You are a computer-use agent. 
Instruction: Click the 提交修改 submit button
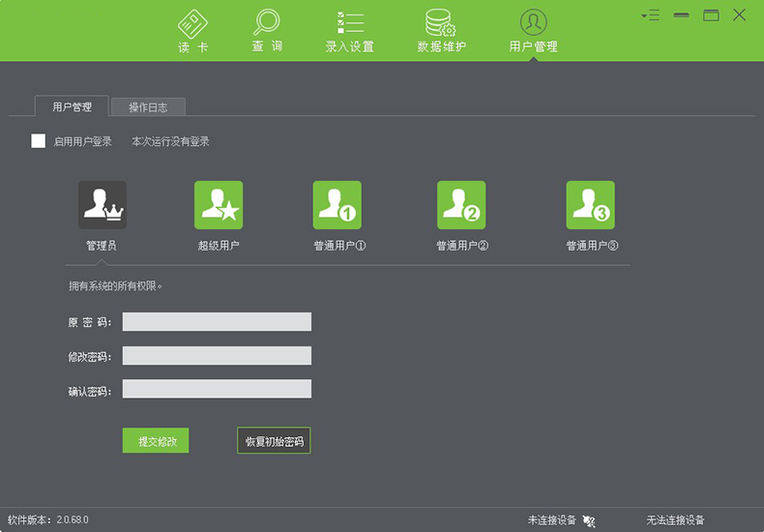(x=156, y=441)
